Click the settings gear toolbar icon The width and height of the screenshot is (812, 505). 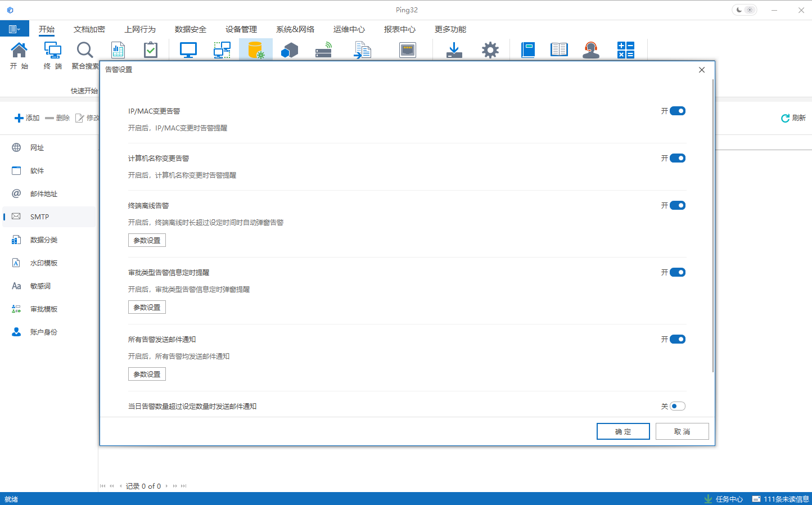(490, 50)
